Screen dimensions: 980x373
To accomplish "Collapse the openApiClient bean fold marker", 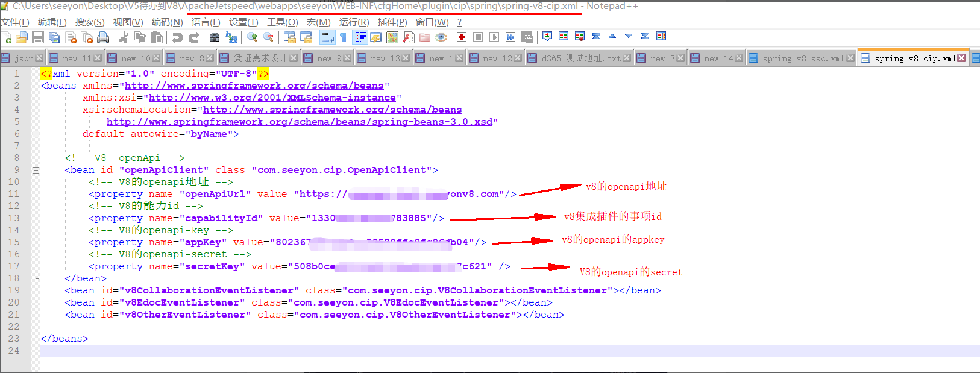I will point(36,170).
